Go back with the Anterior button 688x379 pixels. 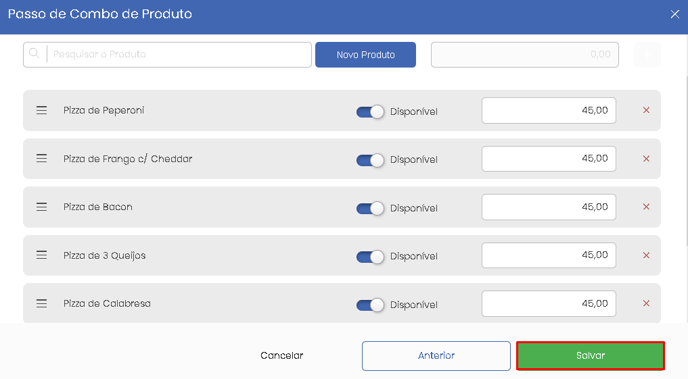click(436, 356)
